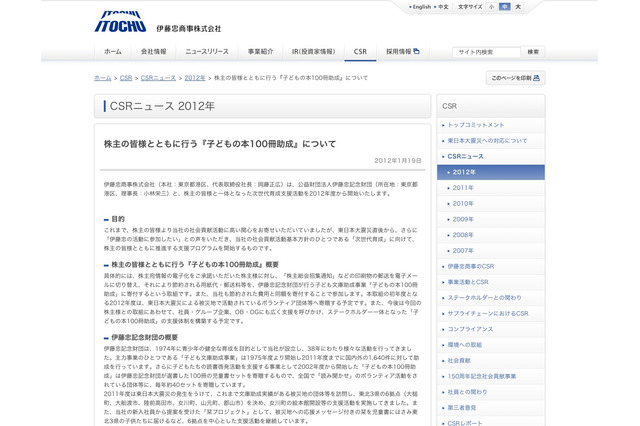Open 社会貢献 in the sidebar
This screenshot has width=640, height=426.
[x=491, y=361]
